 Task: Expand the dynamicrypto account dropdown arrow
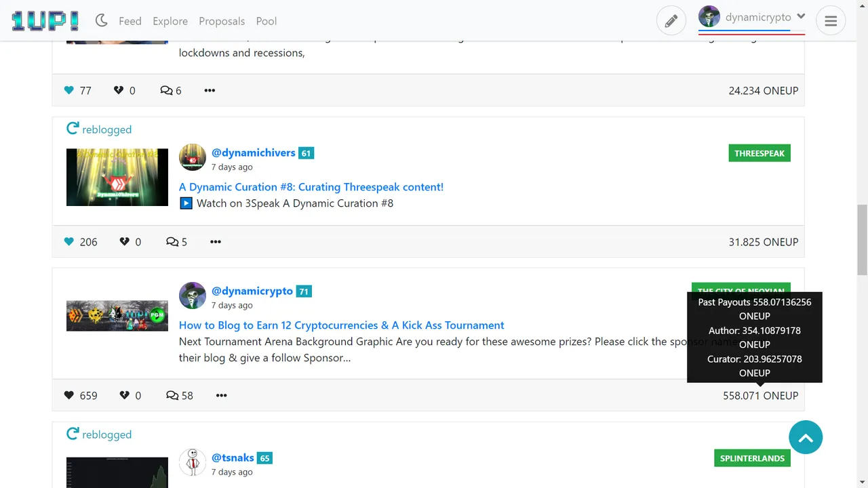pyautogui.click(x=801, y=17)
